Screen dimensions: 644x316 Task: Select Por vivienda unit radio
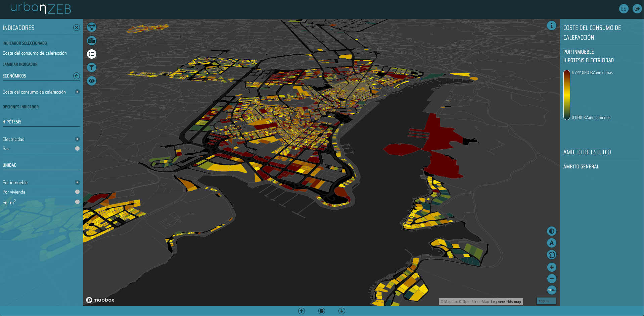77,192
